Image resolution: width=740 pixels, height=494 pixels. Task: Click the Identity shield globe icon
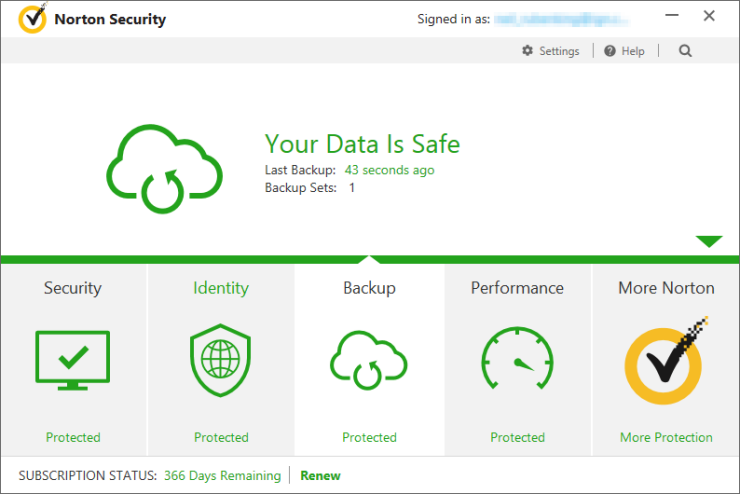(220, 360)
